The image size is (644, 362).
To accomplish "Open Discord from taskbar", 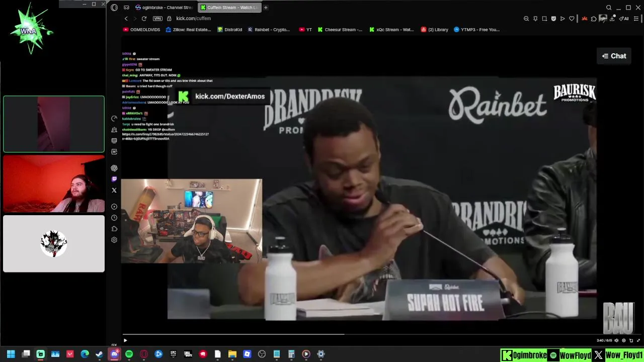I will pos(114,354).
